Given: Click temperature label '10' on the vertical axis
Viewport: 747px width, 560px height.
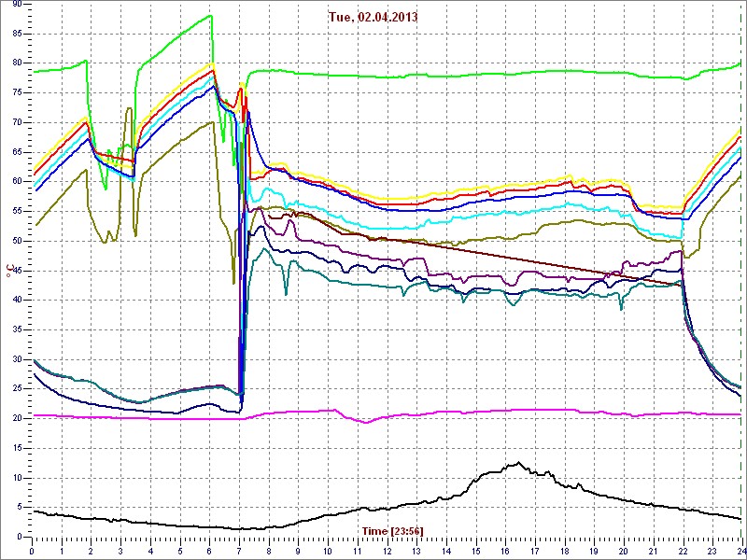Looking at the screenshot, I should pos(17,478).
